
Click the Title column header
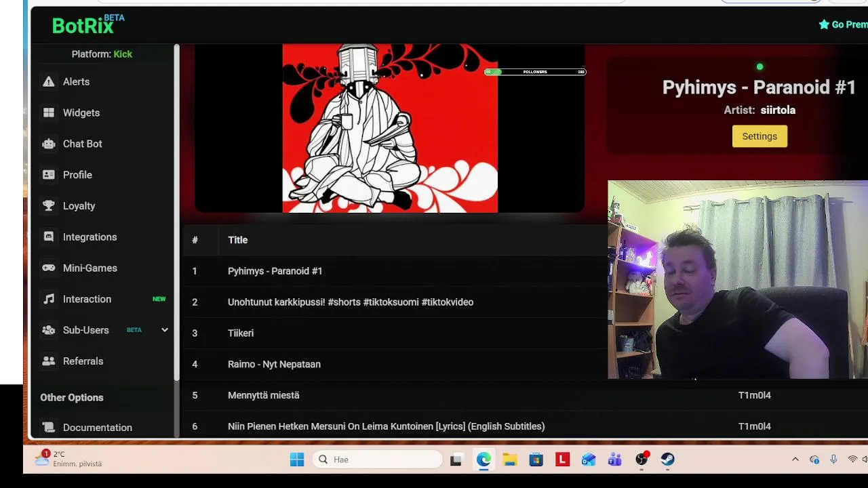tap(237, 240)
